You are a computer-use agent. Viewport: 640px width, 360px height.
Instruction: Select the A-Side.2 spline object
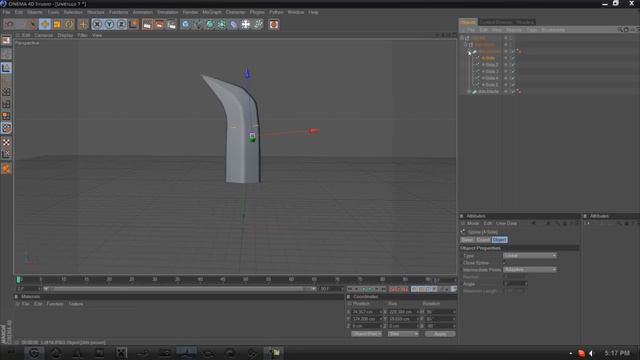tap(490, 64)
